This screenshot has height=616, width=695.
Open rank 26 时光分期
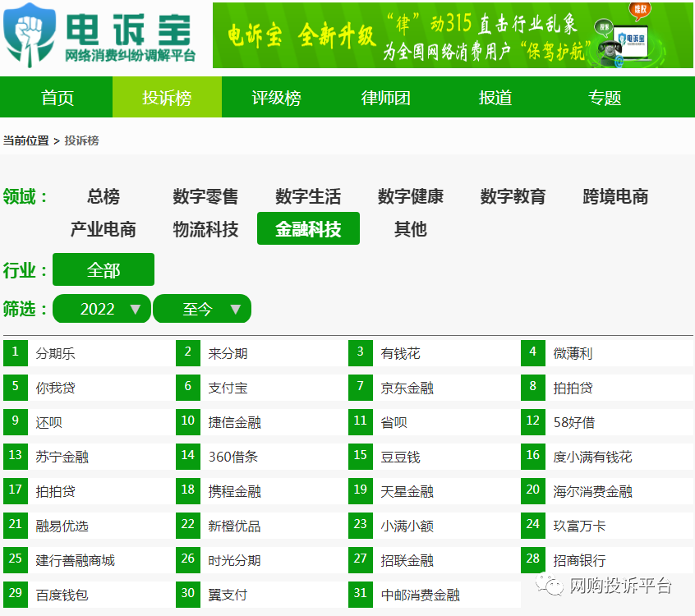coord(260,560)
